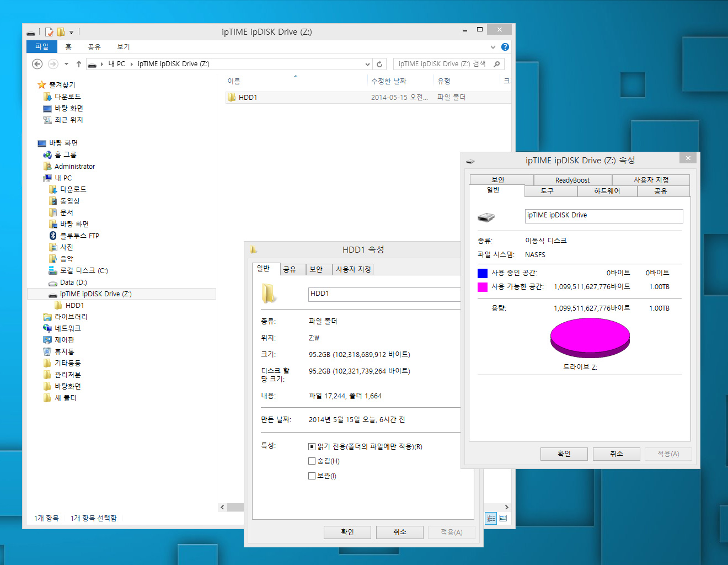Click 취소 in the HDD1 properties dialog

point(400,532)
